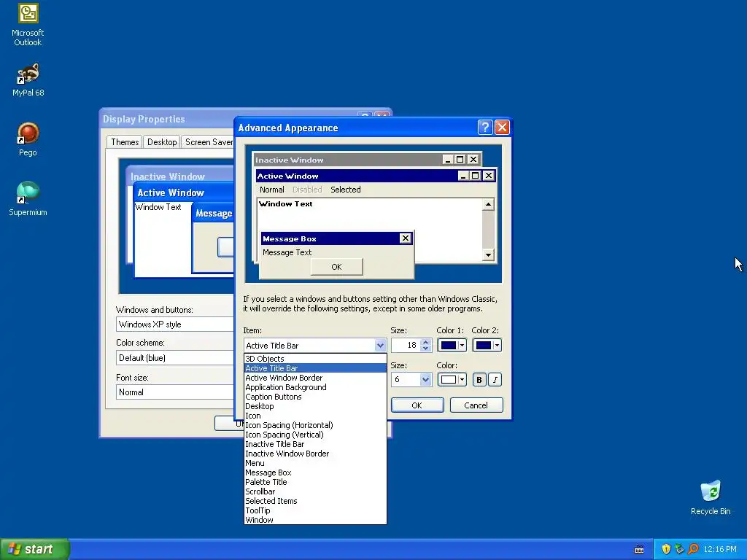Image resolution: width=747 pixels, height=560 pixels.
Task: Toggle bold font button
Action: tap(479, 379)
